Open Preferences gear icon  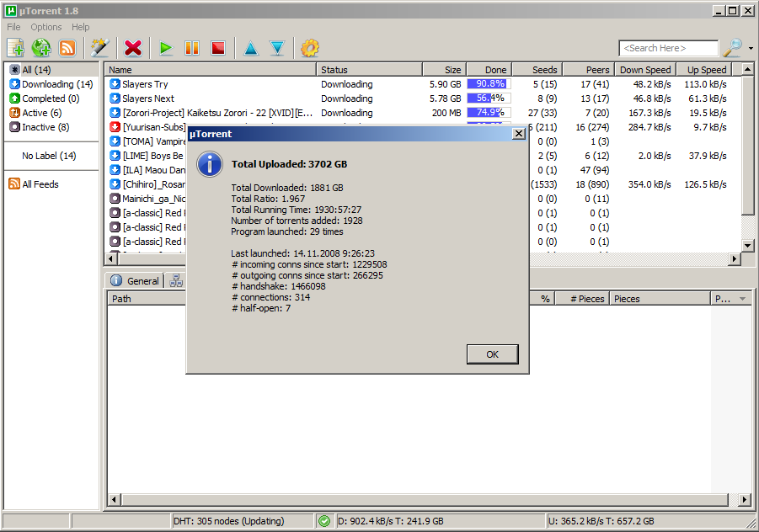click(310, 48)
